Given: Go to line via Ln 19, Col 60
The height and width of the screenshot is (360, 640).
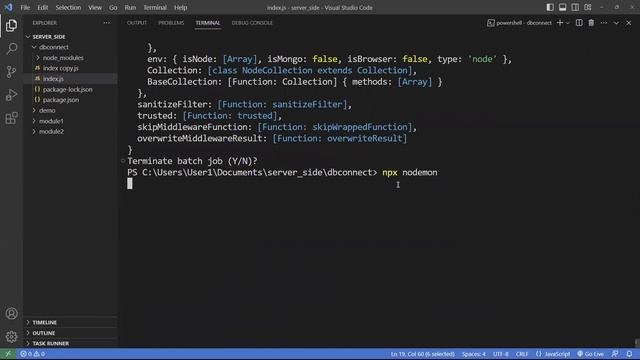Looking at the screenshot, I should [x=422, y=354].
